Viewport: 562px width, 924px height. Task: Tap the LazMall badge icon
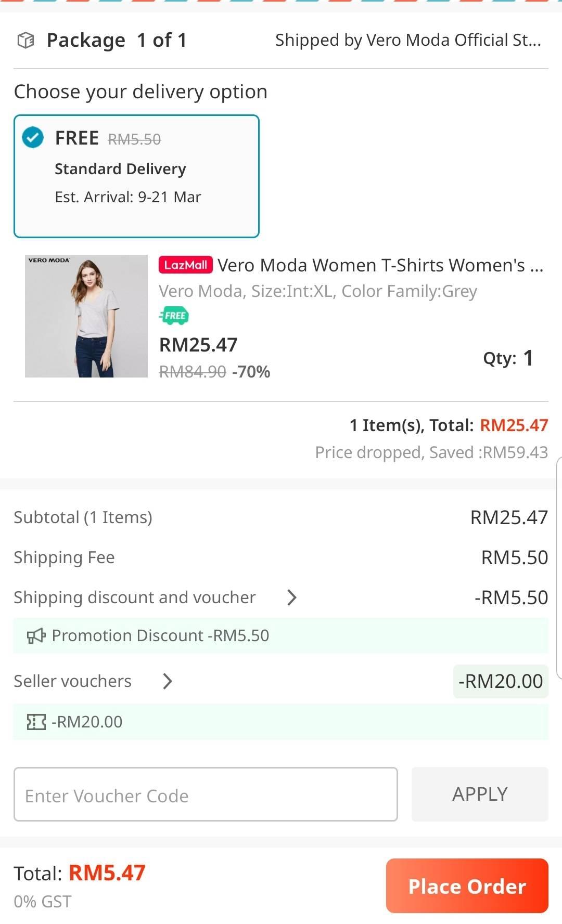(x=186, y=265)
